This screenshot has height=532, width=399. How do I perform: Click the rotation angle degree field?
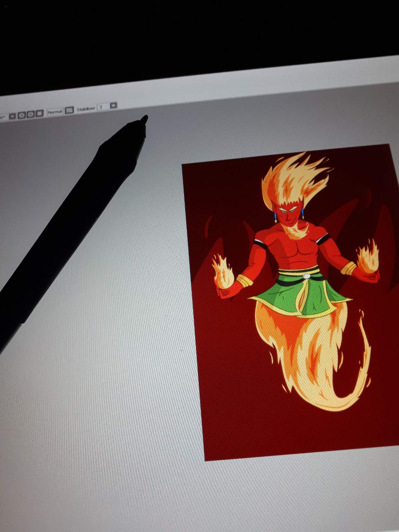[3, 117]
